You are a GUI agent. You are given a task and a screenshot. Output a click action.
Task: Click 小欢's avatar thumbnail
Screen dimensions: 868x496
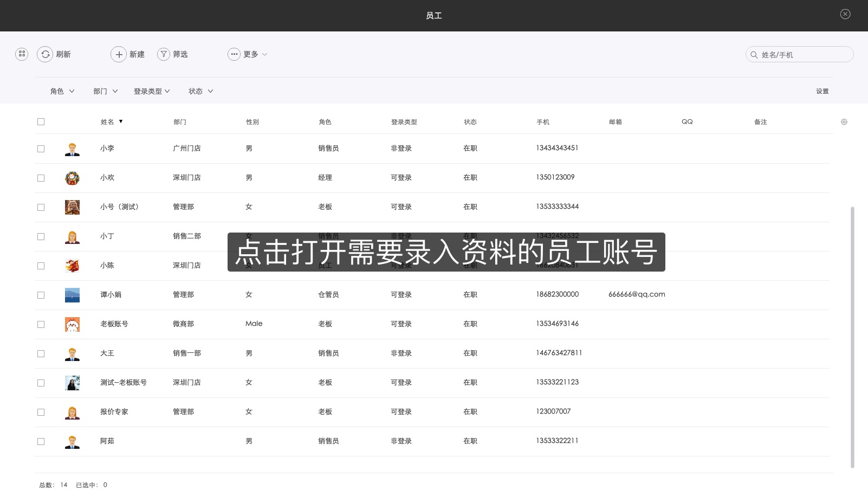click(x=72, y=178)
